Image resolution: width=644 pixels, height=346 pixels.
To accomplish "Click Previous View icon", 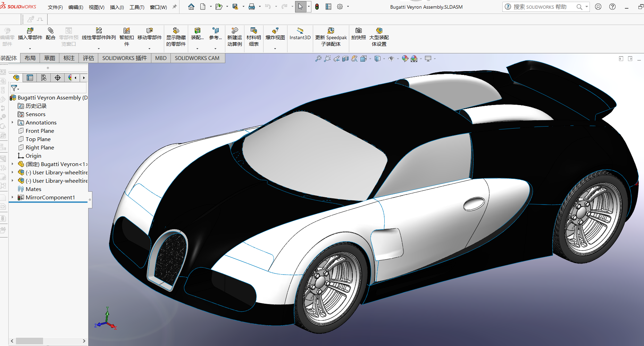I will pos(336,59).
